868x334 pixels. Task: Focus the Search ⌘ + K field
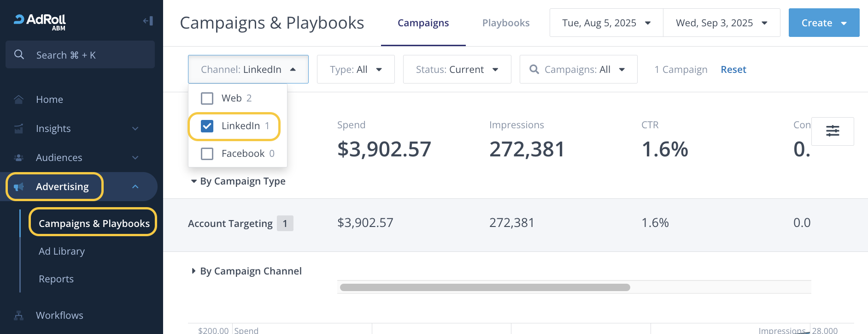(x=80, y=54)
